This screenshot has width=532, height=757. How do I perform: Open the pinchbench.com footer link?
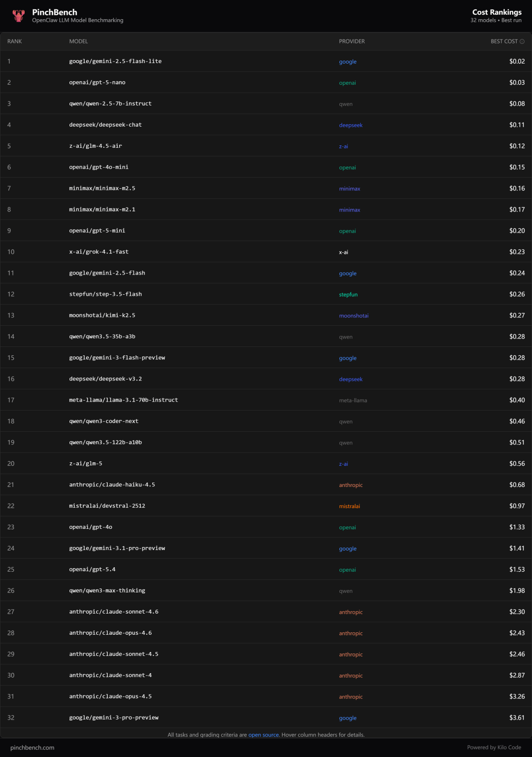33,748
